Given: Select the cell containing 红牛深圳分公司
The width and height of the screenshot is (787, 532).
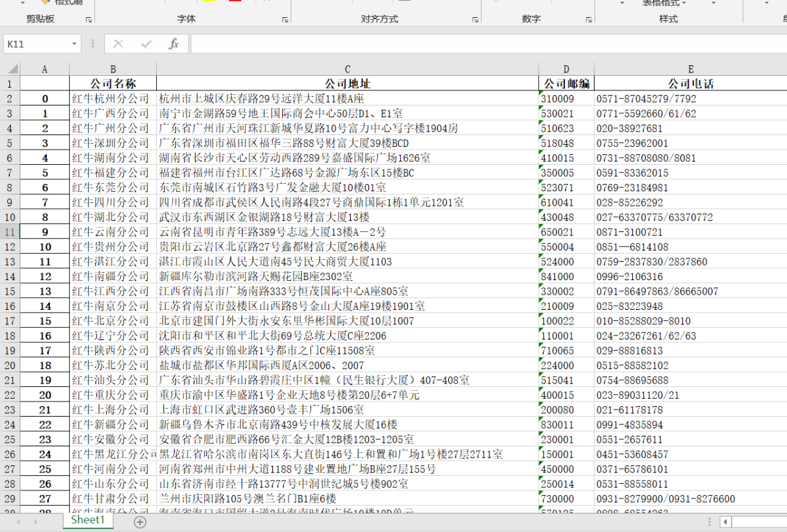Looking at the screenshot, I should [x=112, y=143].
